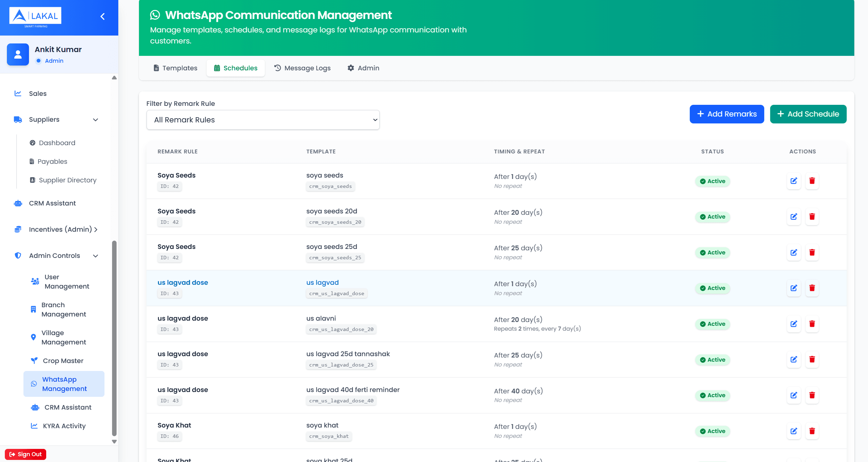The image size is (868, 462).
Task: Open WhatsApp Management in sidebar
Action: pyautogui.click(x=64, y=384)
